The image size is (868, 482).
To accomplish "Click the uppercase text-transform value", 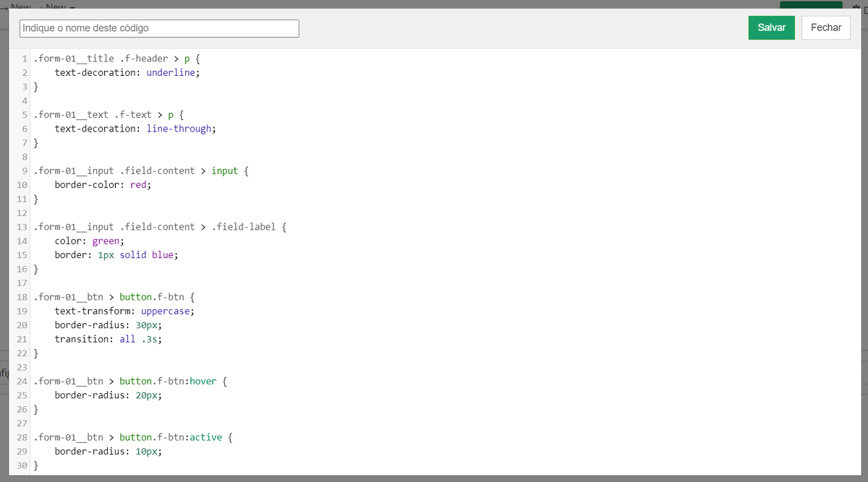I will pyautogui.click(x=165, y=311).
